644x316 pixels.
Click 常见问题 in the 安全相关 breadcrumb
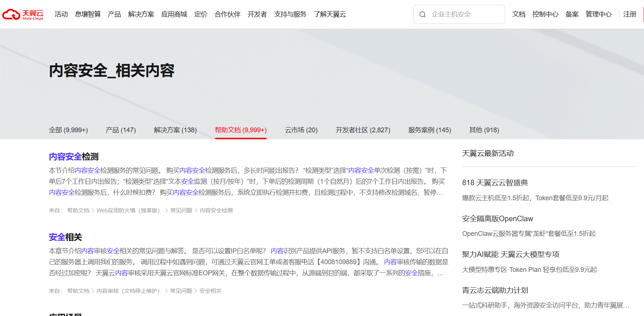[x=181, y=291]
